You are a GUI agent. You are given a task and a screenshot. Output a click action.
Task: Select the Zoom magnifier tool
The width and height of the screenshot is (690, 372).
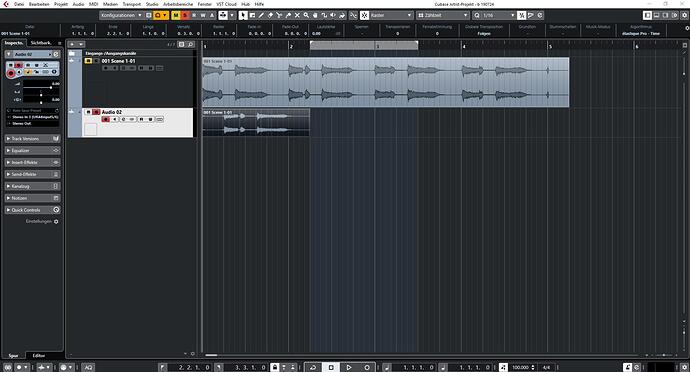pos(306,15)
